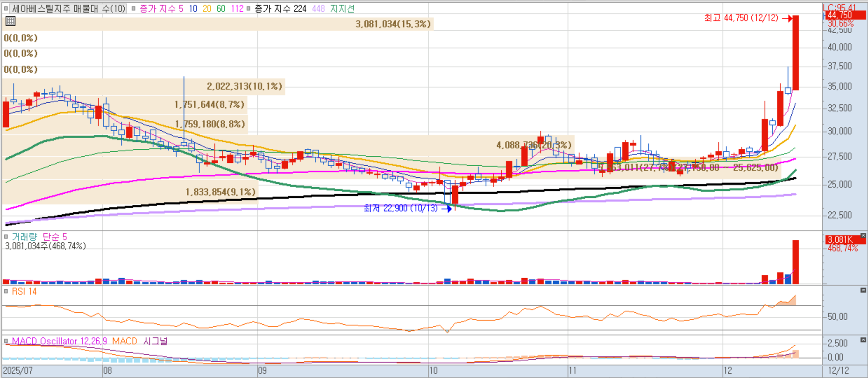Click the 거래량 indicator title
This screenshot has height=378, width=868.
[24, 237]
